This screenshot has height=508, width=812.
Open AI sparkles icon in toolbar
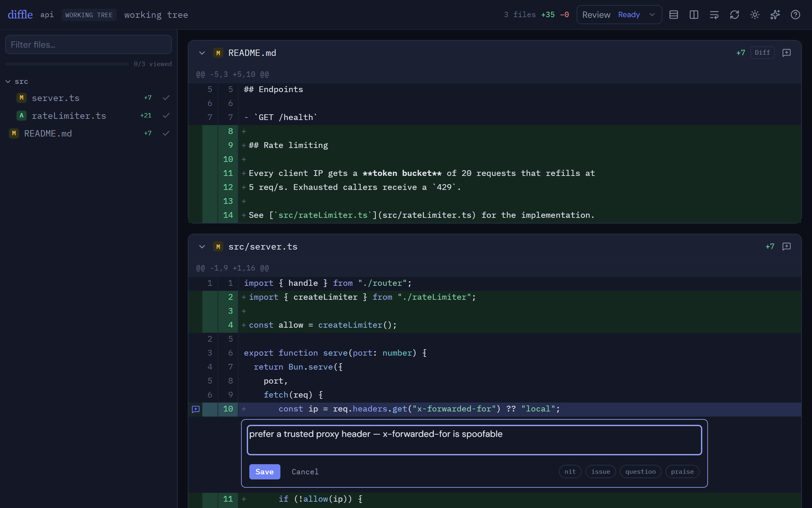pyautogui.click(x=775, y=15)
